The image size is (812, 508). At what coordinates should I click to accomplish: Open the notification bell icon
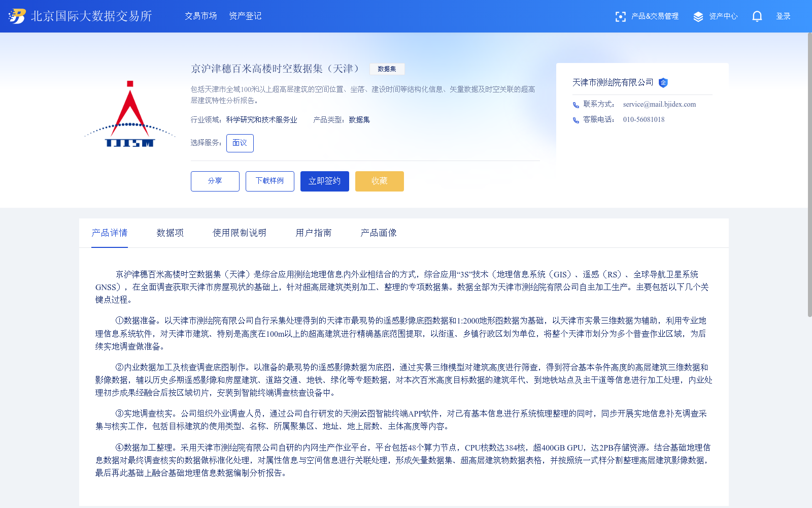click(x=757, y=16)
